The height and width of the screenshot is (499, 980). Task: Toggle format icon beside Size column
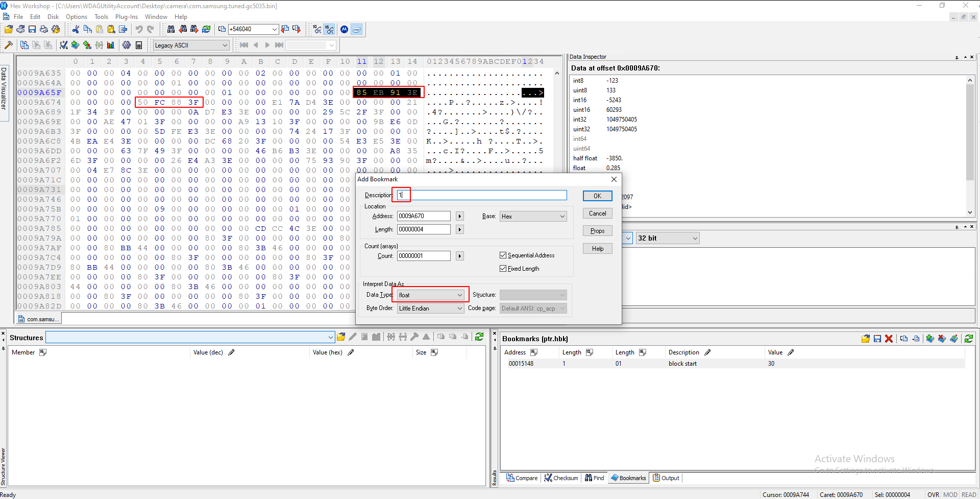coord(434,352)
